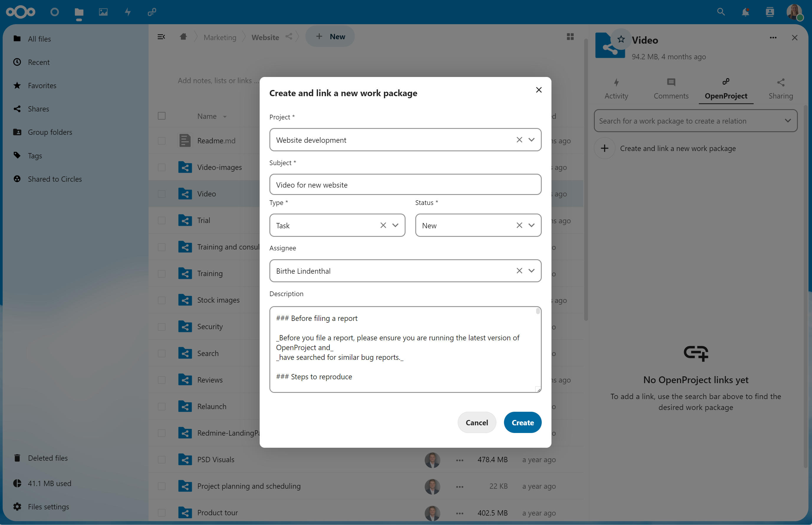This screenshot has width=812, height=525.
Task: Unfavorite the Video file via the star icon
Action: 621,39
